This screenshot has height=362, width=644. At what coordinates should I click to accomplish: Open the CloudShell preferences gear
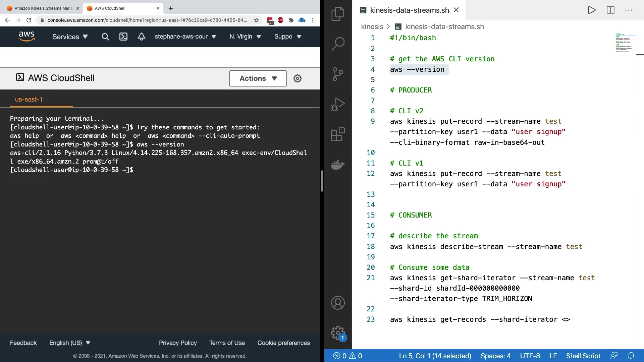click(x=298, y=78)
